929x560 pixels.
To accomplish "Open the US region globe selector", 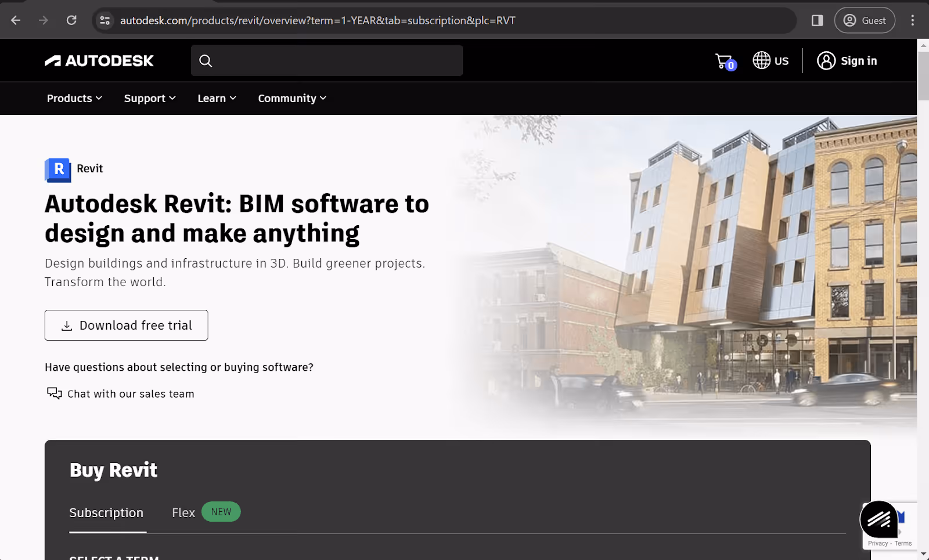I will 770,60.
